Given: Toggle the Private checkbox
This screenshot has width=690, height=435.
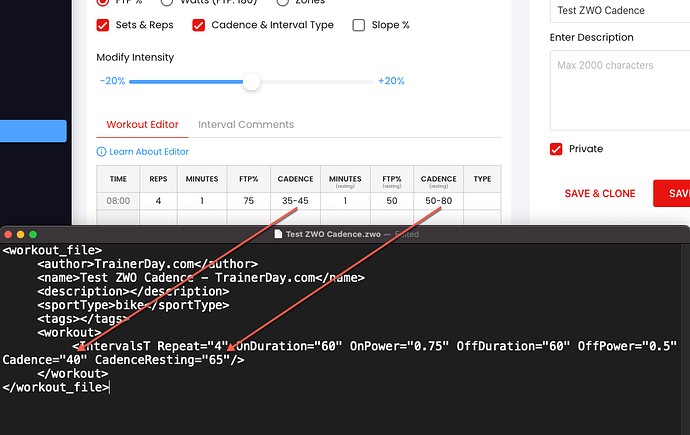Looking at the screenshot, I should 556,149.
